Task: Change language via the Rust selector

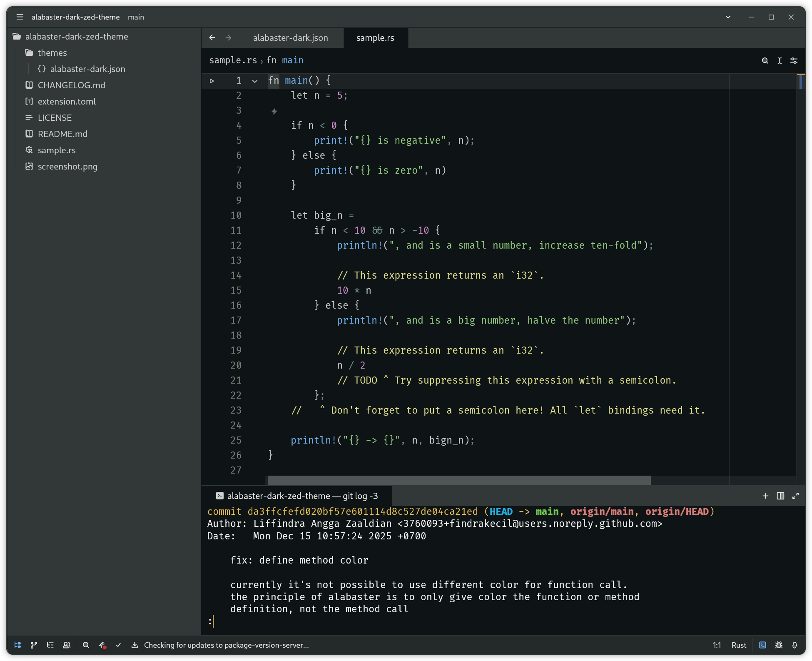Action: 739,645
